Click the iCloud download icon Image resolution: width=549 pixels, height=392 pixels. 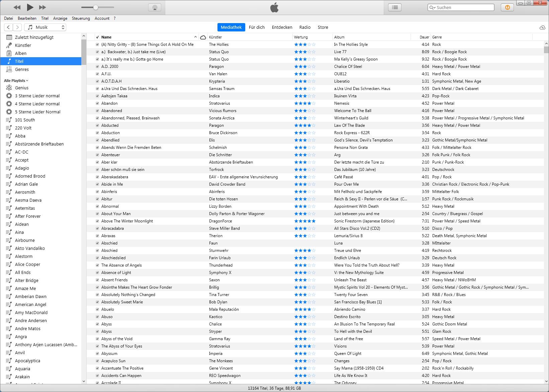pos(542,27)
